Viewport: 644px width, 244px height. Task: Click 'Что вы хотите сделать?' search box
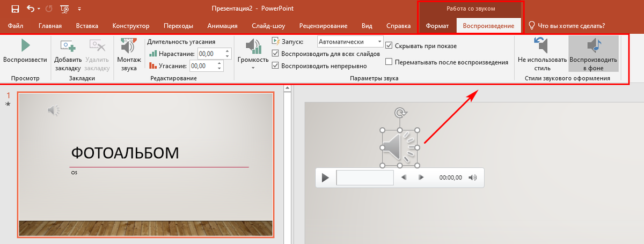tap(572, 25)
